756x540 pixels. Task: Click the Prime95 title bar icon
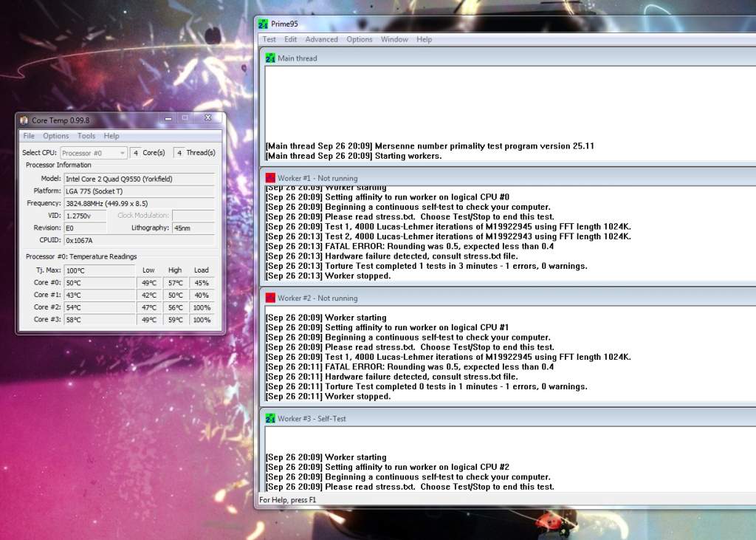[x=263, y=24]
